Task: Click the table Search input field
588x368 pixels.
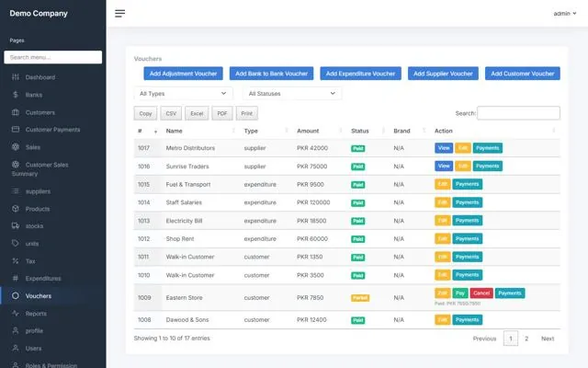Action: 518,113
